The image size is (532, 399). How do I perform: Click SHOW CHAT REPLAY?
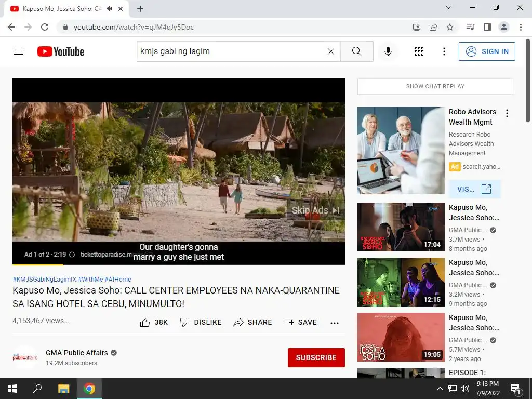[x=435, y=86]
